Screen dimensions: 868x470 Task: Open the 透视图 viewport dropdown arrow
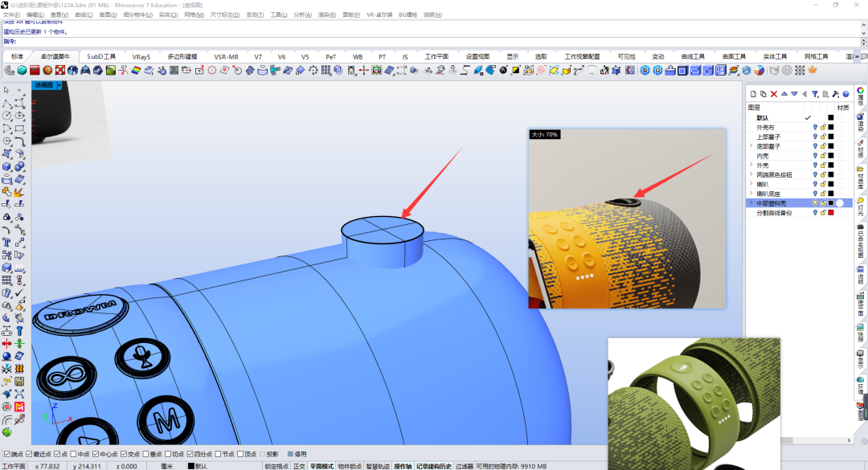coord(59,85)
